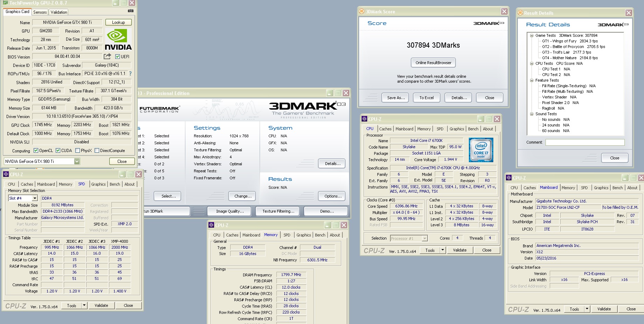Screen dimensions: 644x324
Task: Close the Result Details window with X
Action: point(629,13)
